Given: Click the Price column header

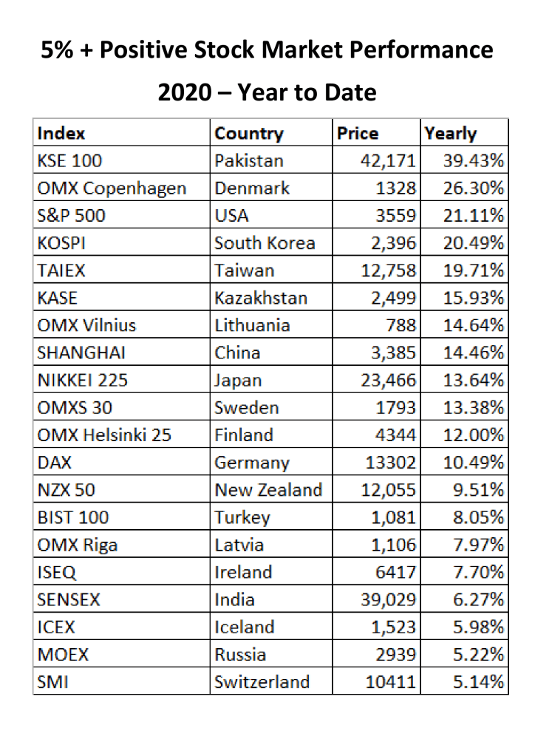Looking at the screenshot, I should [358, 134].
